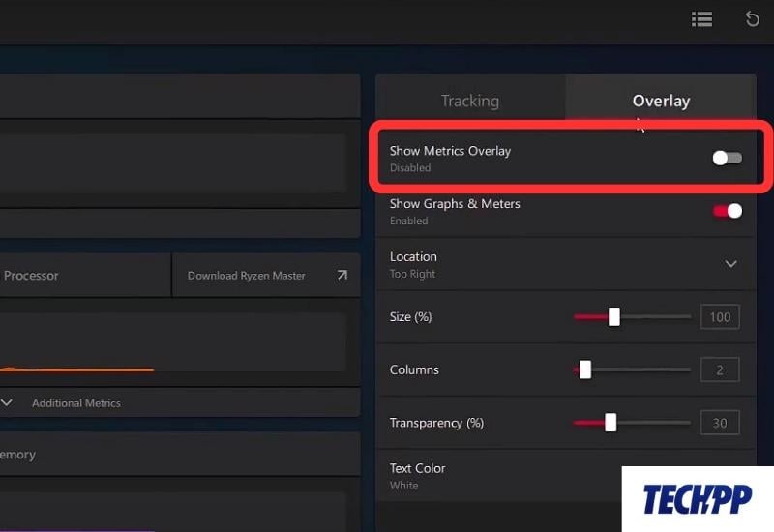The height and width of the screenshot is (532, 774).
Task: Select the Overlay tab
Action: [x=661, y=101]
